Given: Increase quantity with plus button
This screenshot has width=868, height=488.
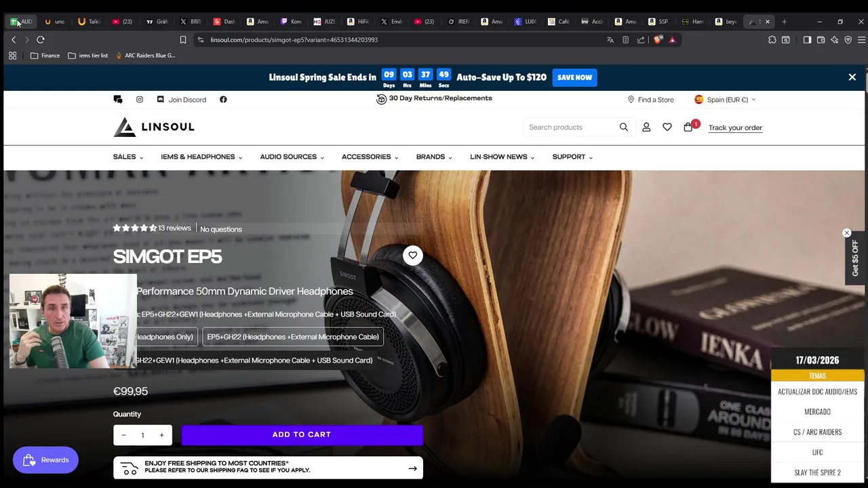Looking at the screenshot, I should (161, 435).
